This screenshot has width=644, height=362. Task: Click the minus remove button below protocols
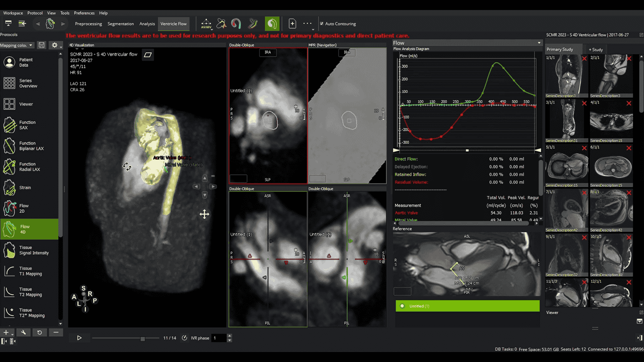click(x=56, y=332)
